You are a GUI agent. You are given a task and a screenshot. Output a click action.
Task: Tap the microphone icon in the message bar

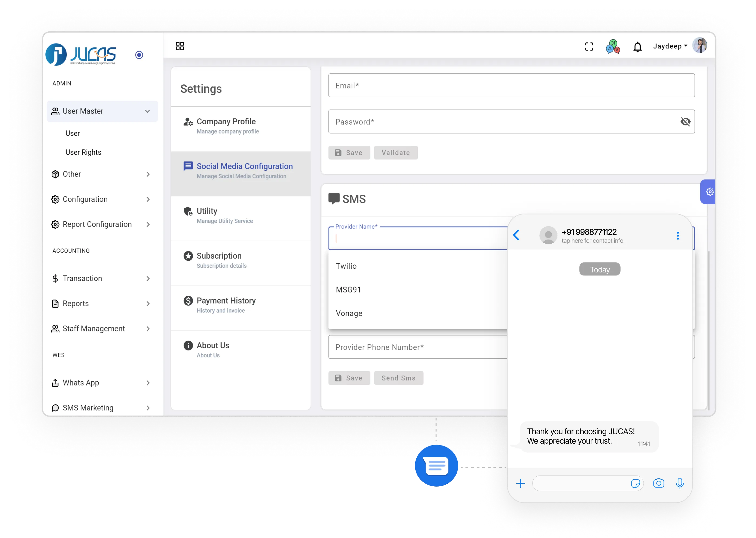(x=680, y=483)
